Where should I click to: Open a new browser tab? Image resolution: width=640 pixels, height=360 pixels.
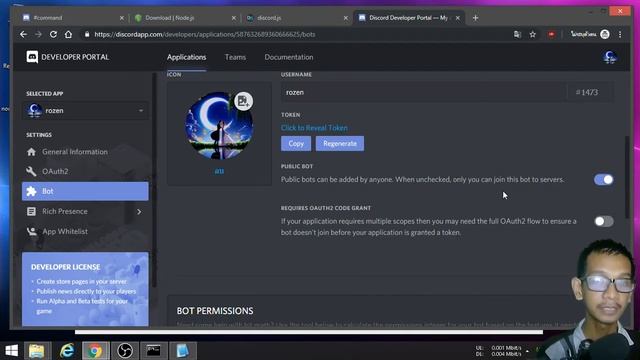[x=475, y=18]
